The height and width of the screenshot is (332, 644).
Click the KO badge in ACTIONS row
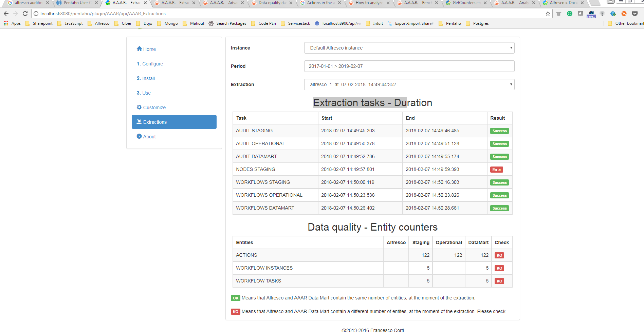(499, 255)
